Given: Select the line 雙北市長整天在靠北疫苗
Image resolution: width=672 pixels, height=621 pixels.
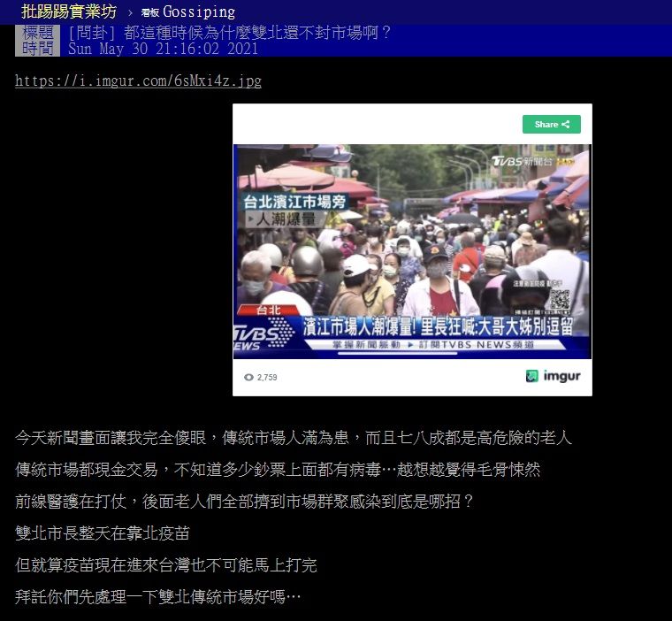Looking at the screenshot, I should (x=103, y=533).
